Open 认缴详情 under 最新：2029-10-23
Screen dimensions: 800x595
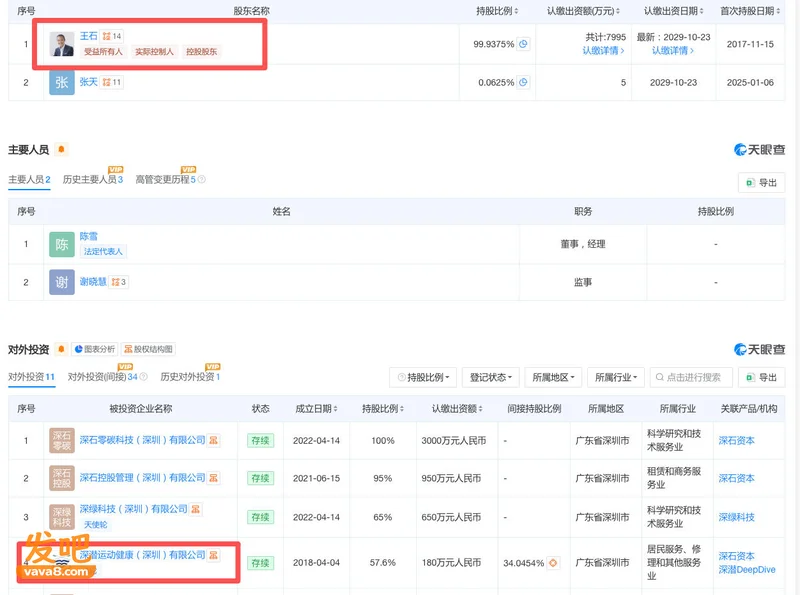[x=673, y=51]
